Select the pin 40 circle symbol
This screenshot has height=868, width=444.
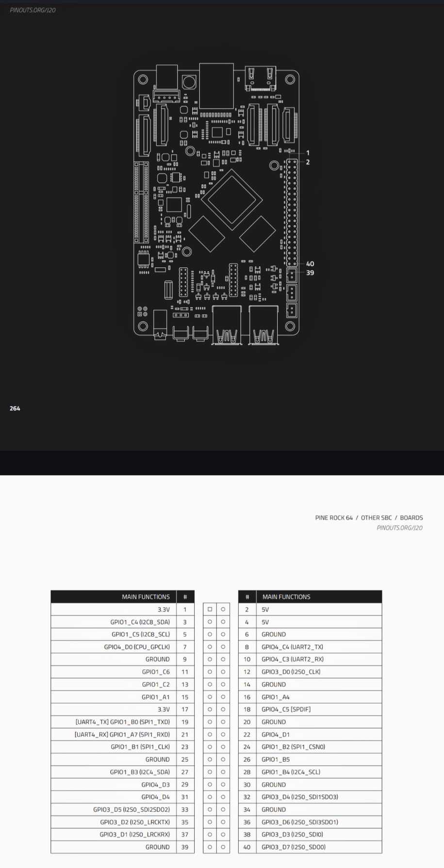coord(223,847)
